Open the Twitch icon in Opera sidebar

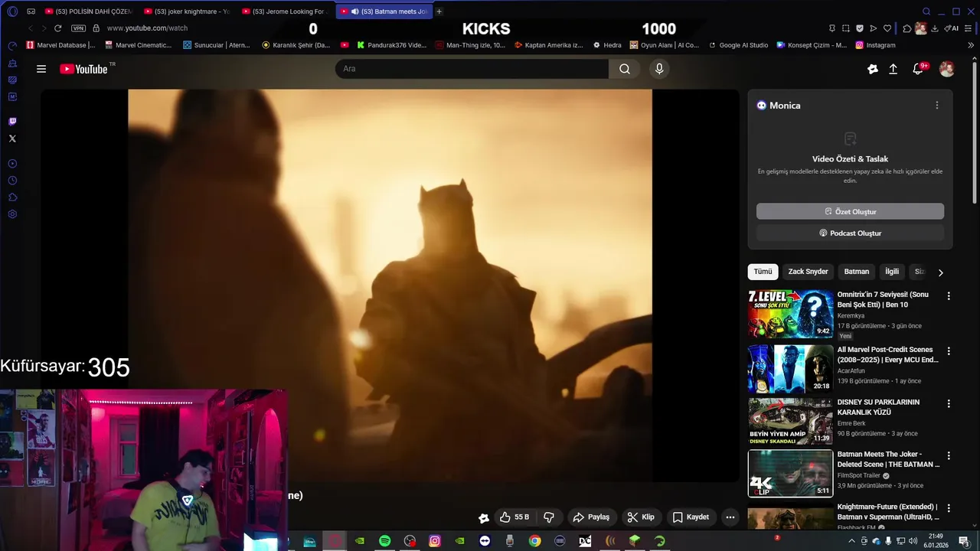point(12,122)
